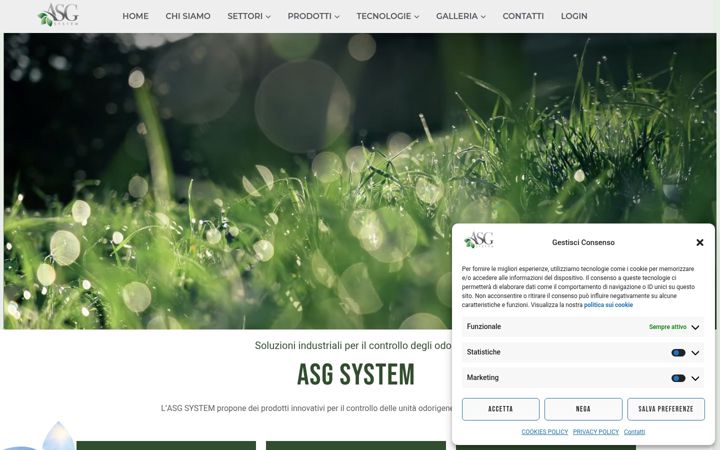This screenshot has width=720, height=450.
Task: Go to the Home page
Action: click(135, 16)
